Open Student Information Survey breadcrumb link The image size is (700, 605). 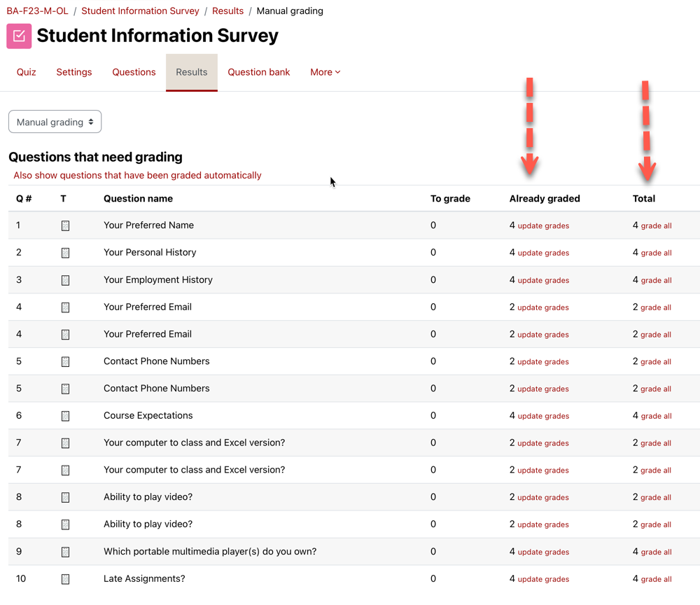[140, 11]
